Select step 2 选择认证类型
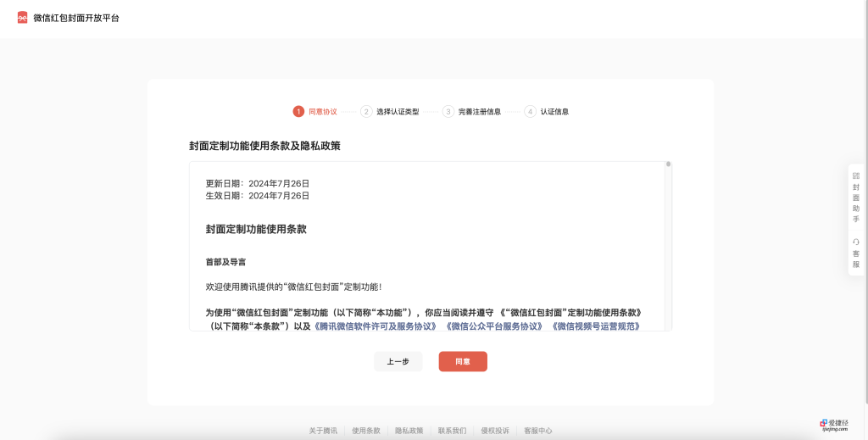The width and height of the screenshot is (868, 440). [390, 112]
